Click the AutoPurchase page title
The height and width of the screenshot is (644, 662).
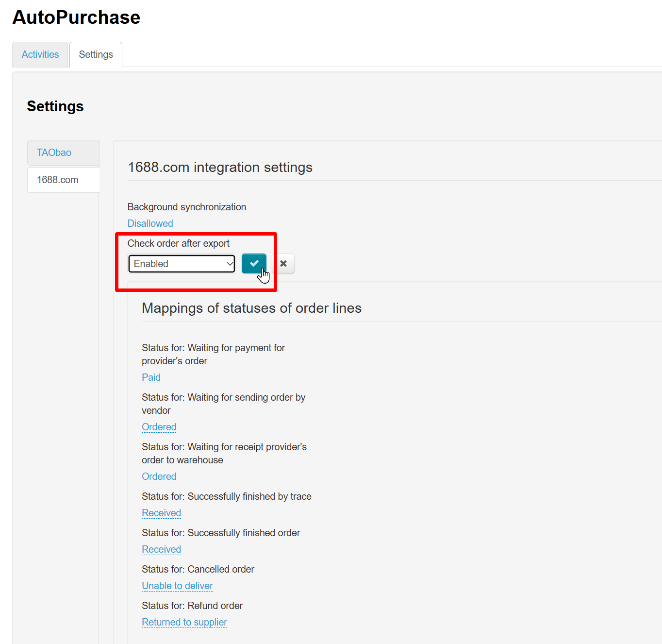coord(76,17)
